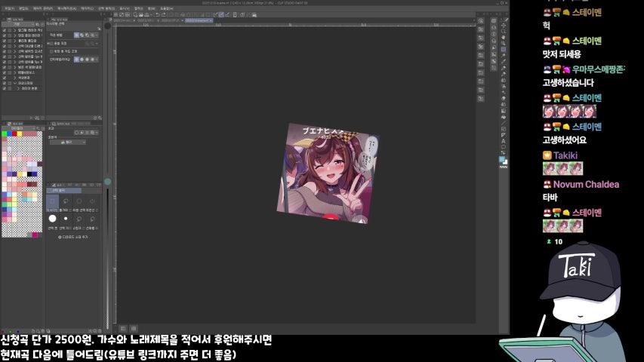This screenshot has height=362, width=644.
Task: Click the Undo arrow in the command bar
Action: (158, 15)
